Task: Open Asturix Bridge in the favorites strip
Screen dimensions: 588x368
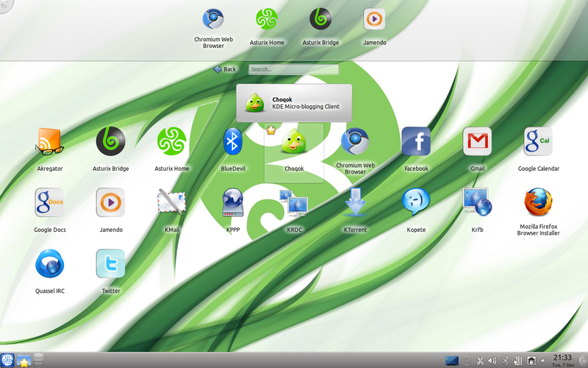Action: point(320,27)
